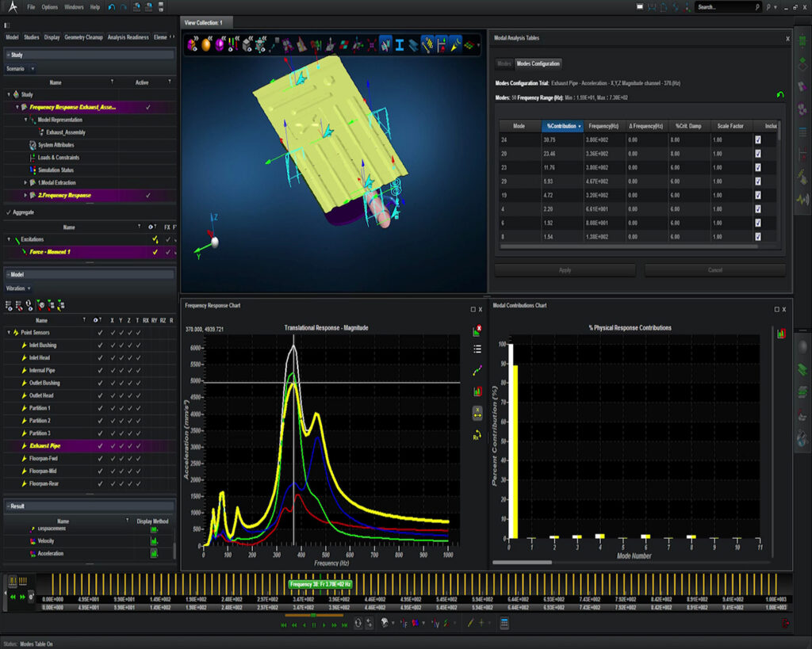Open the Options menu
The image size is (812, 649).
click(50, 7)
